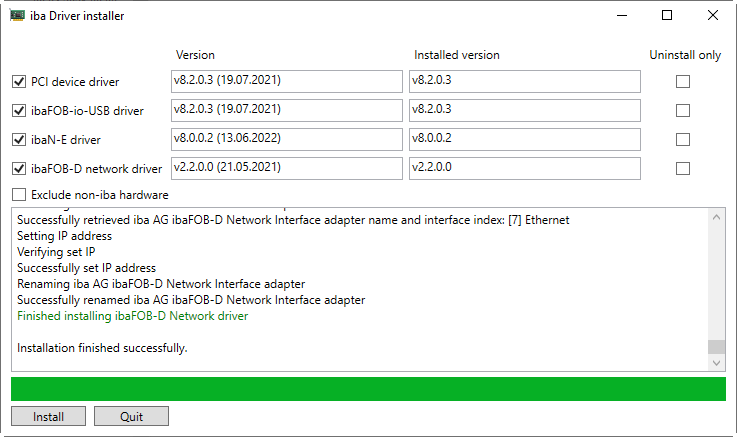This screenshot has height=437, width=737.
Task: Click the log scrollbar down arrow
Action: coord(716,363)
